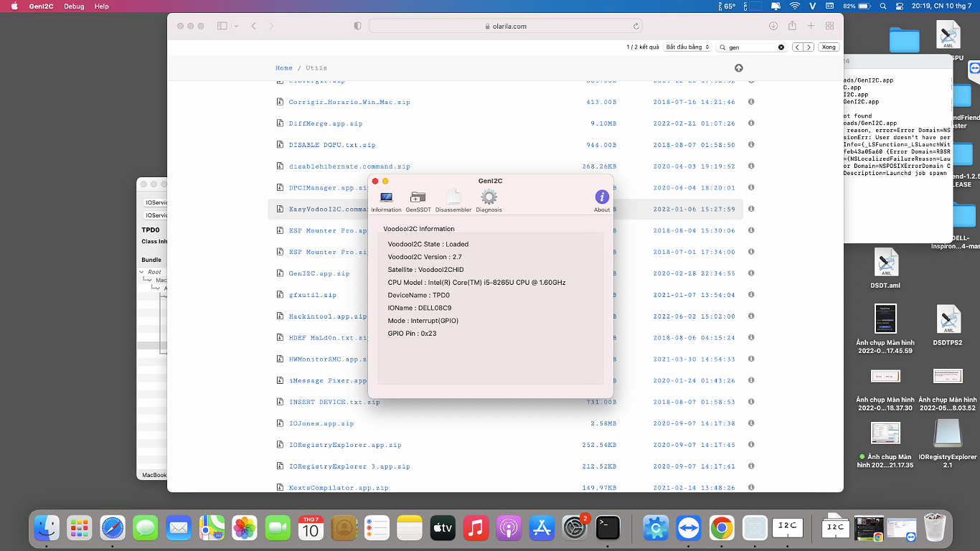The width and height of the screenshot is (980, 551).
Task: Open the Help menu in menu bar
Action: (x=102, y=6)
